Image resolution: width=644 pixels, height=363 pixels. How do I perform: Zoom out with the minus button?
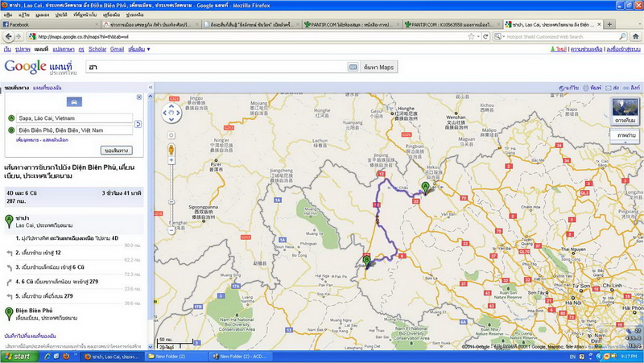click(x=171, y=230)
